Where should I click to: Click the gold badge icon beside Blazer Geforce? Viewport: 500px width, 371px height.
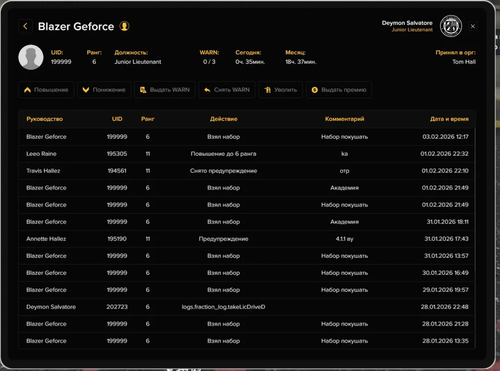point(124,26)
